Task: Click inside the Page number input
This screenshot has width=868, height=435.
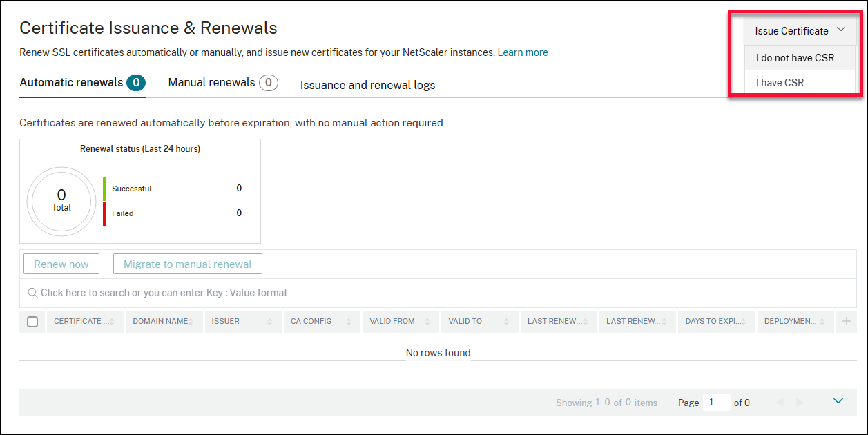Action: tap(716, 402)
